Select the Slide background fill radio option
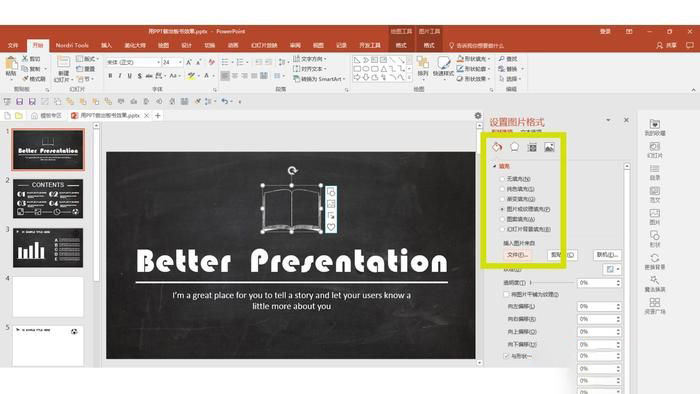This screenshot has width=700, height=394. click(x=502, y=229)
